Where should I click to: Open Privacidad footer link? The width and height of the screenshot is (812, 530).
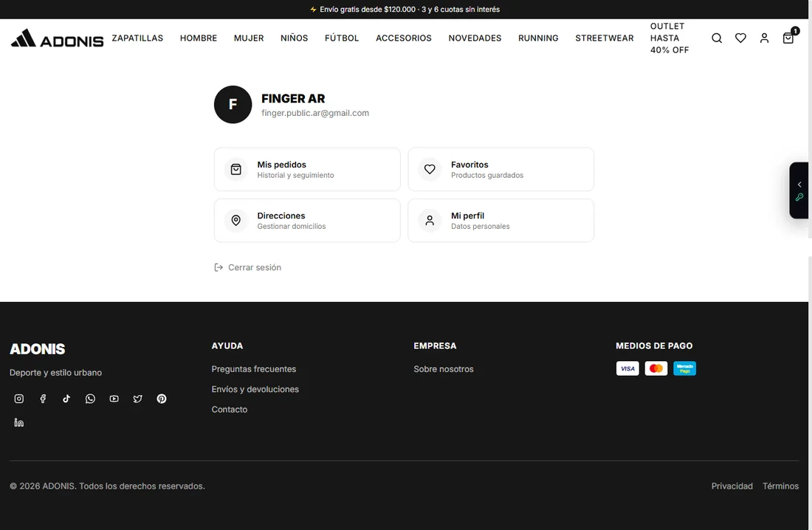pyautogui.click(x=732, y=486)
